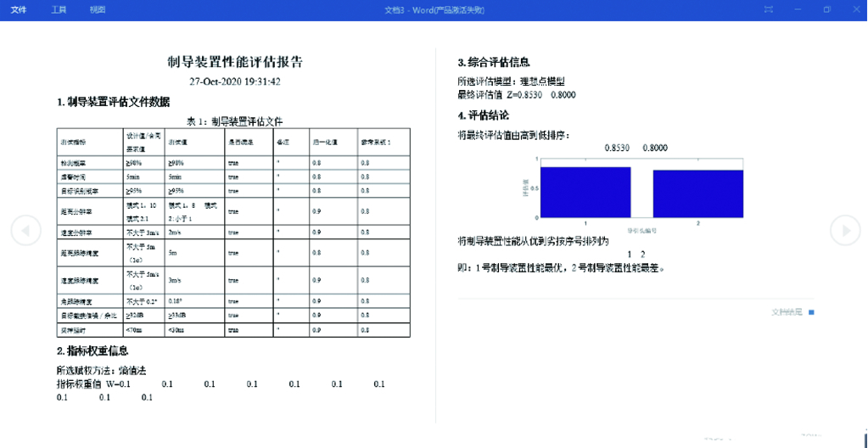Click the blue end-of-document square marker
Screen dimensions: 868x448
pos(811,312)
